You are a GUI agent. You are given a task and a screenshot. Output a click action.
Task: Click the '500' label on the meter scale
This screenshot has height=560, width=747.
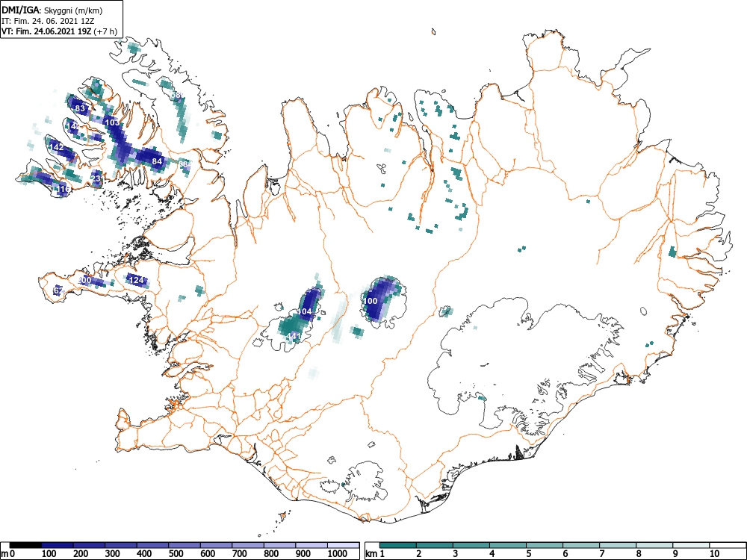coord(176,554)
